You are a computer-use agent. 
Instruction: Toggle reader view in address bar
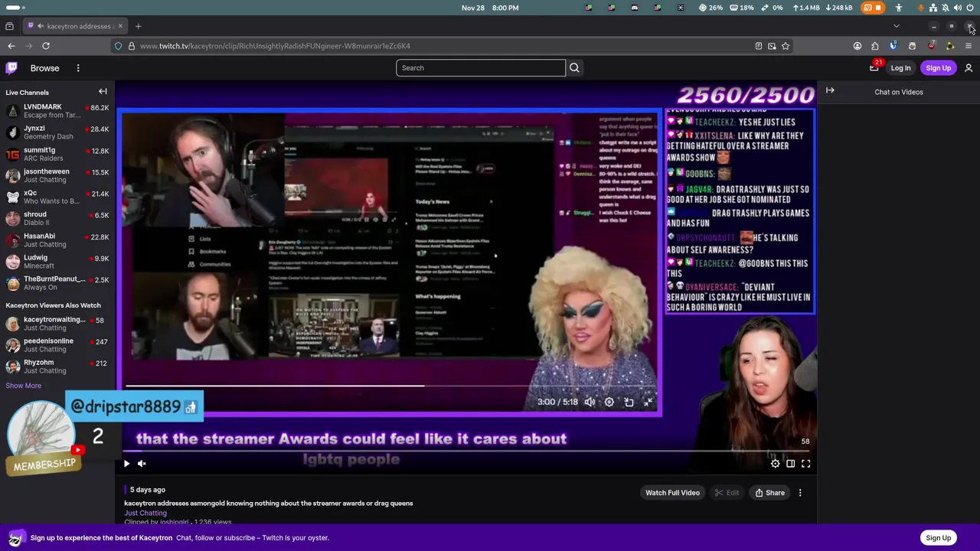point(759,46)
